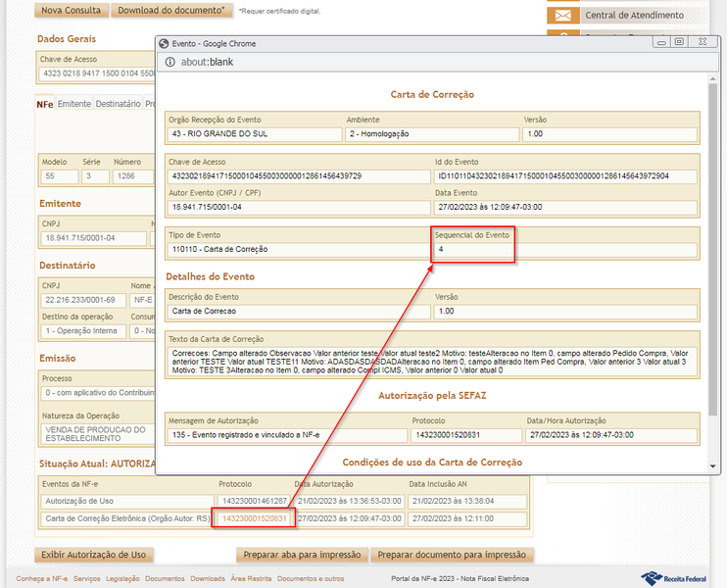Click Ambiente value 2 - Homologação
This screenshot has width=727, height=588.
432,134
